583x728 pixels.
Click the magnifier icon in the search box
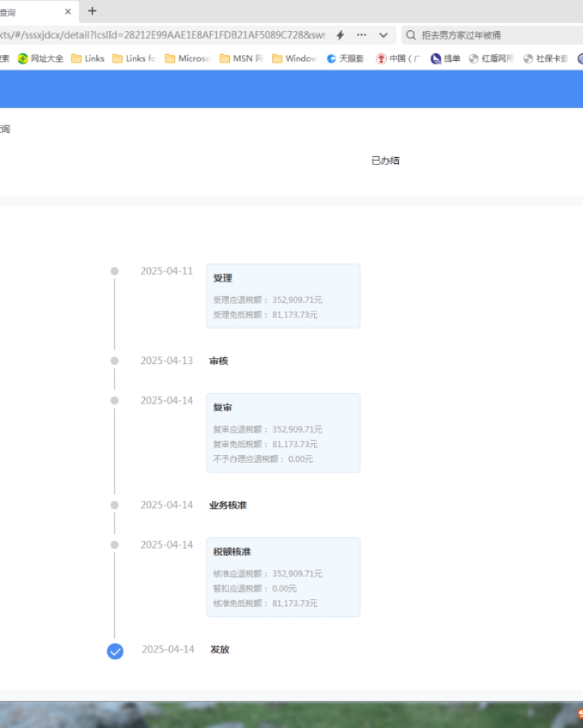point(410,36)
